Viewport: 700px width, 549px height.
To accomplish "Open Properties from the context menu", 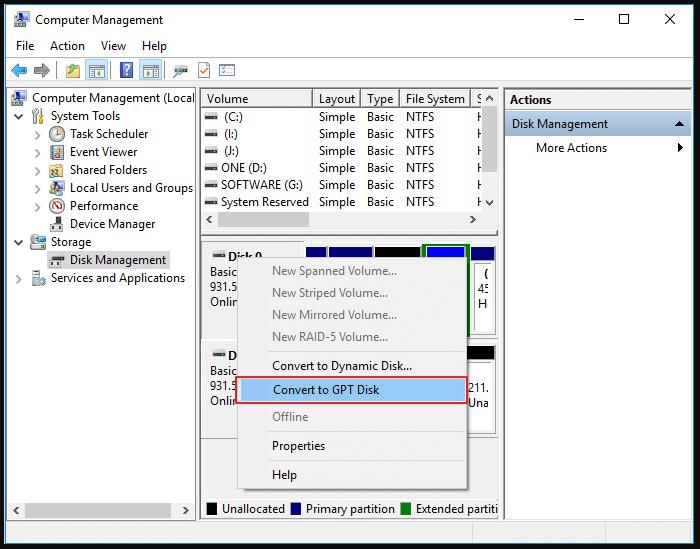I will pos(298,446).
